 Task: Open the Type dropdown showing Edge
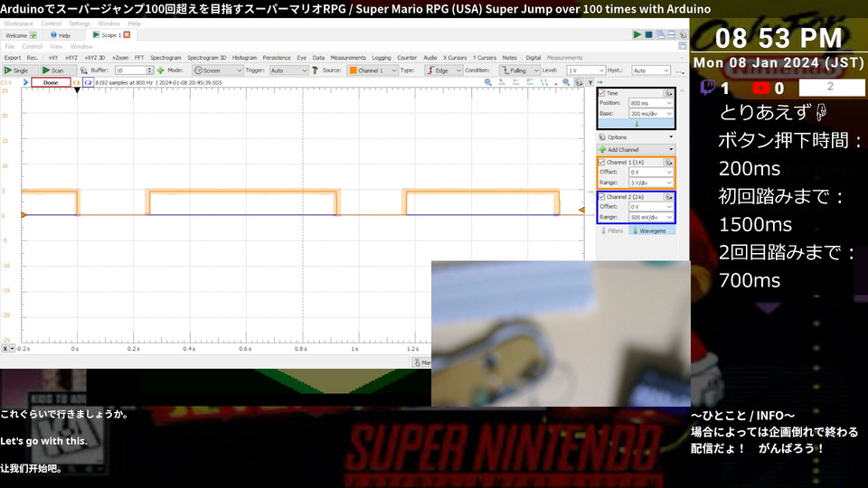coord(443,70)
